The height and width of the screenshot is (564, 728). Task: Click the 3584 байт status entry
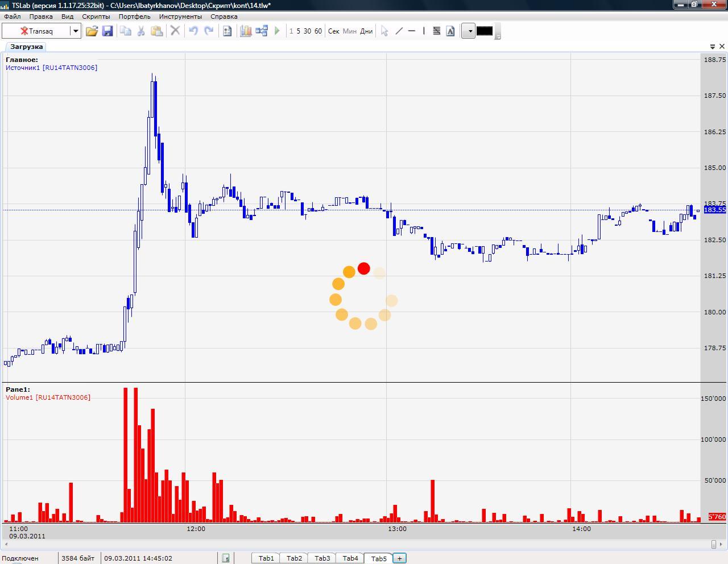[78, 558]
